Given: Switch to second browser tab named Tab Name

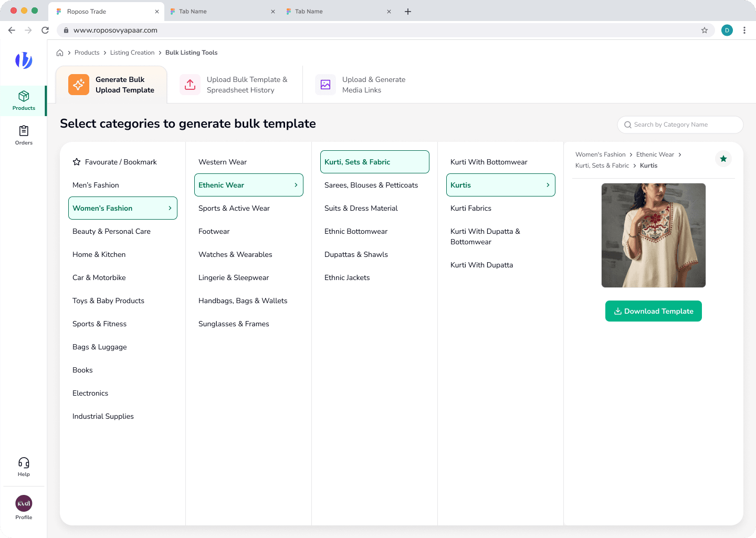Looking at the screenshot, I should pos(222,12).
